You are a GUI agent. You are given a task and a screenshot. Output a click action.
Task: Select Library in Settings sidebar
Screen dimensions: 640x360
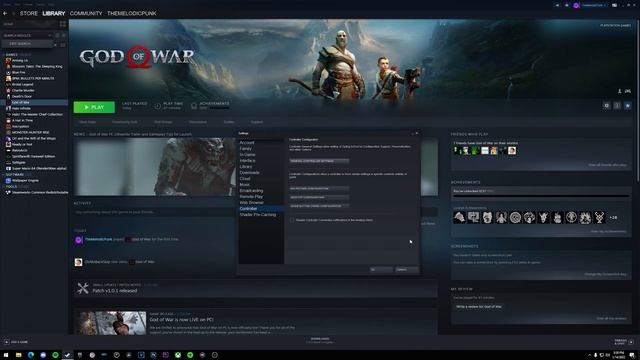[246, 167]
